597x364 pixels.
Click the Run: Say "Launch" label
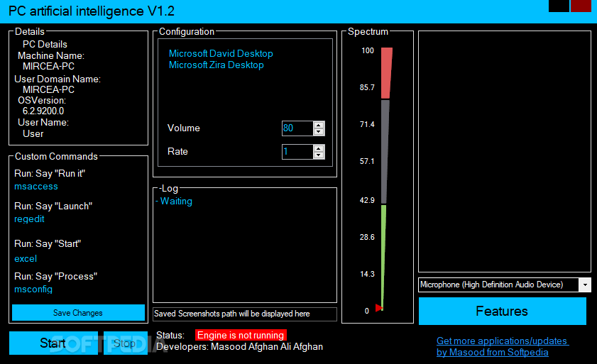[53, 206]
